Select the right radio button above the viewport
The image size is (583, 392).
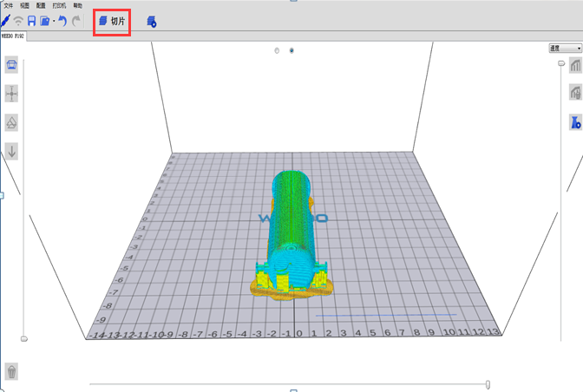coord(291,50)
